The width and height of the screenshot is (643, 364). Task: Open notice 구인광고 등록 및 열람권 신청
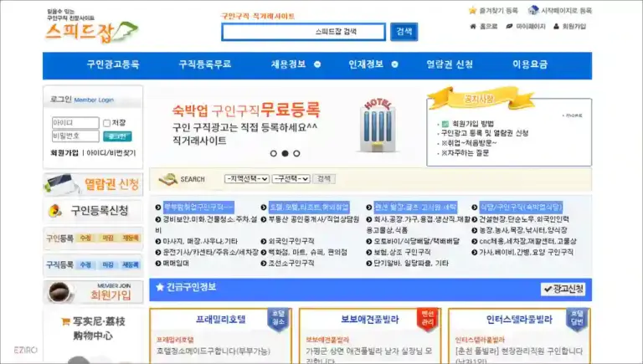(x=485, y=133)
